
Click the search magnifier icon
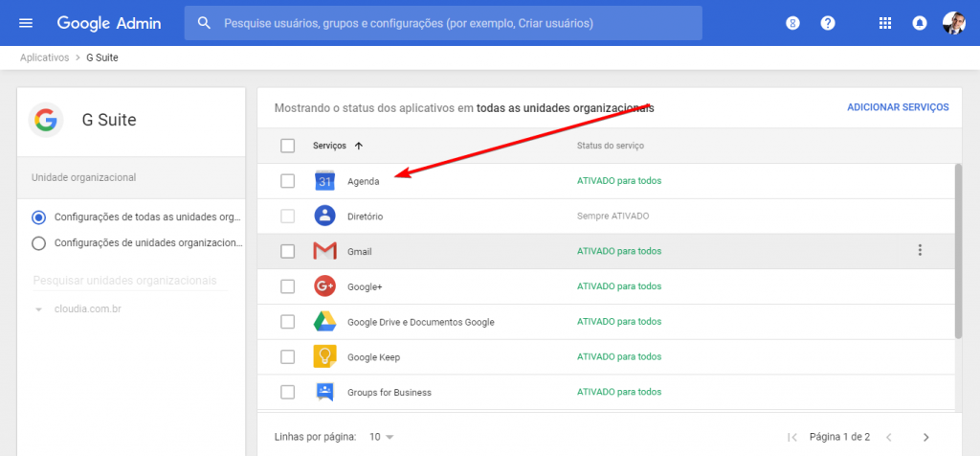204,23
